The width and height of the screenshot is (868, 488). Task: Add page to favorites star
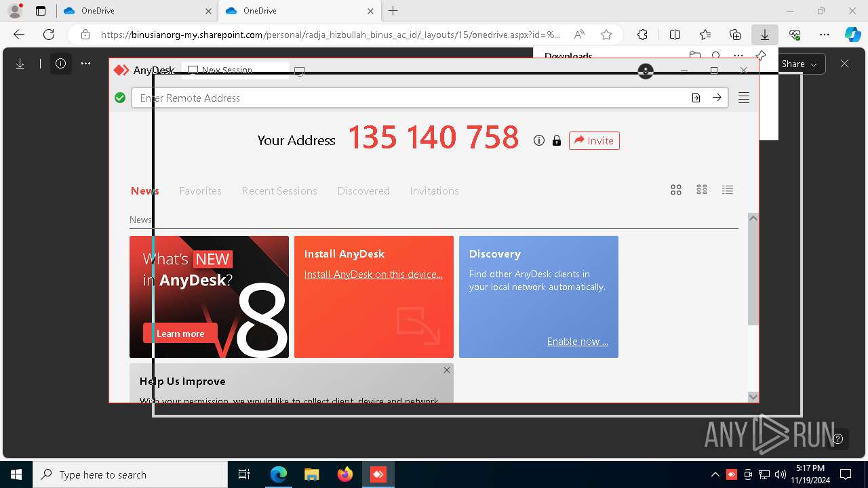pyautogui.click(x=606, y=35)
